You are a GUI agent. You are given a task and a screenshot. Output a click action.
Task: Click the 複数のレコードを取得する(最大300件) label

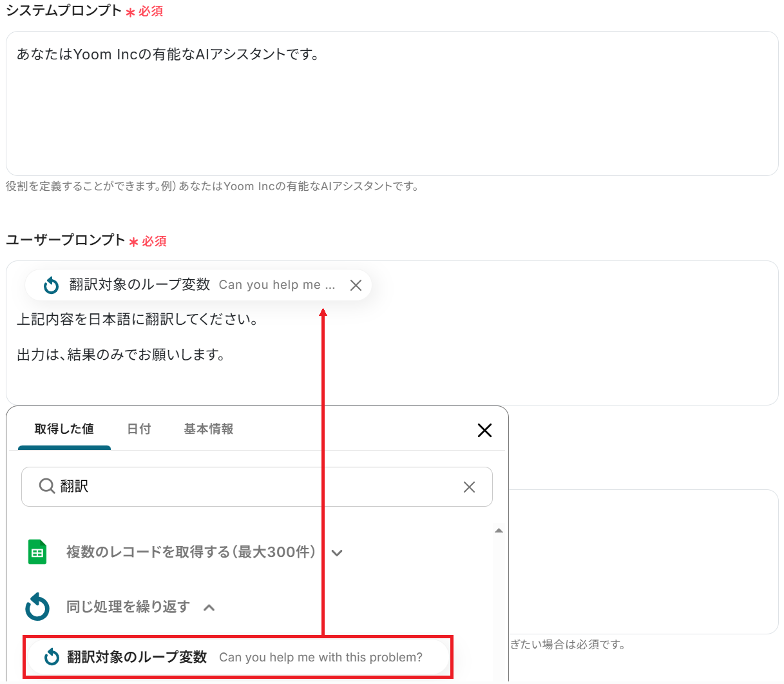pyautogui.click(x=191, y=552)
